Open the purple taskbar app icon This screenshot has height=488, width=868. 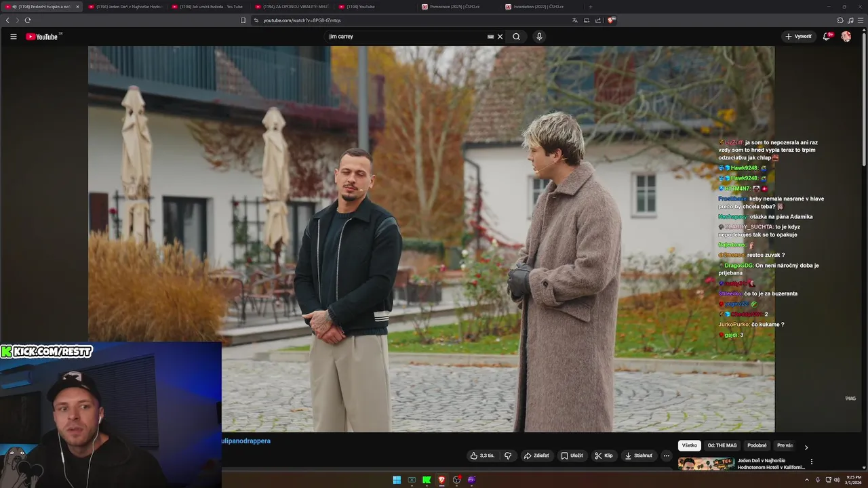coord(471,480)
